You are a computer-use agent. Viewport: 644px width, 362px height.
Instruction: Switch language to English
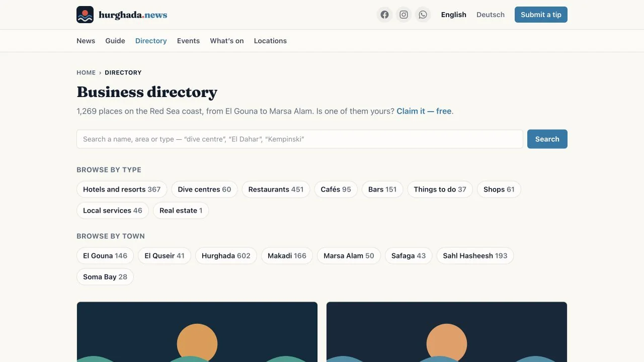click(x=454, y=15)
